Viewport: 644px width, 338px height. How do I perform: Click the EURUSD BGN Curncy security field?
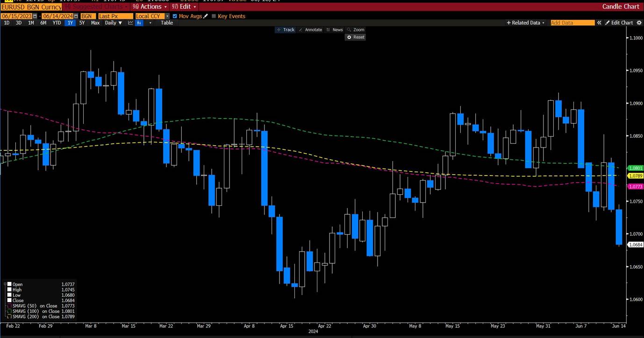click(x=31, y=7)
